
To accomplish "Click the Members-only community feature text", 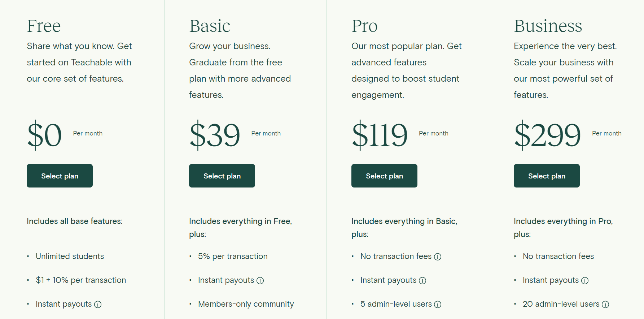I will (246, 304).
